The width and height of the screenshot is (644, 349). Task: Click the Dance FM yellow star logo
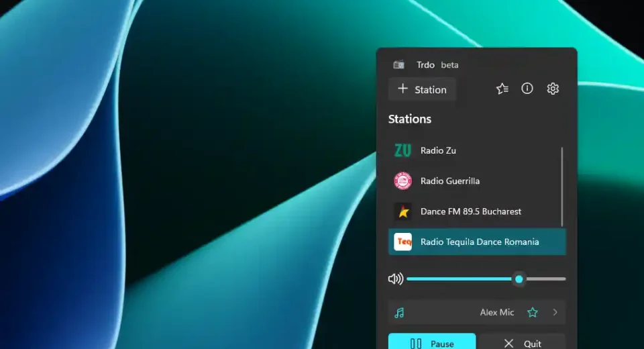[x=402, y=211]
